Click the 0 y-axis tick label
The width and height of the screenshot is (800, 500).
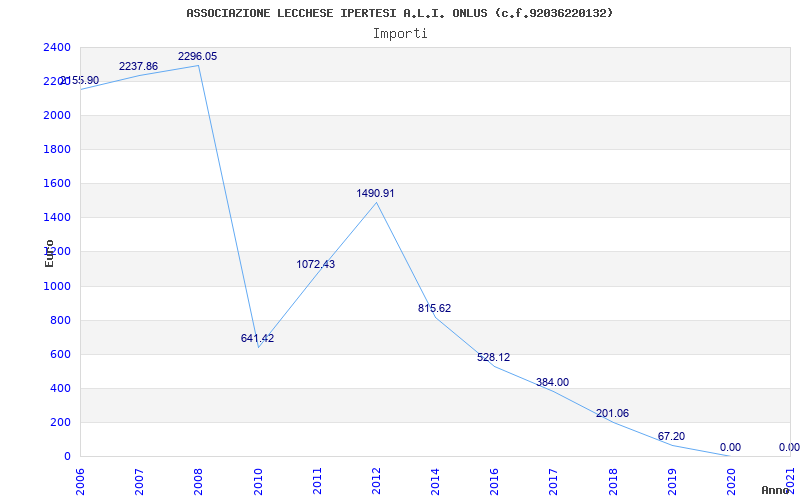pos(67,456)
